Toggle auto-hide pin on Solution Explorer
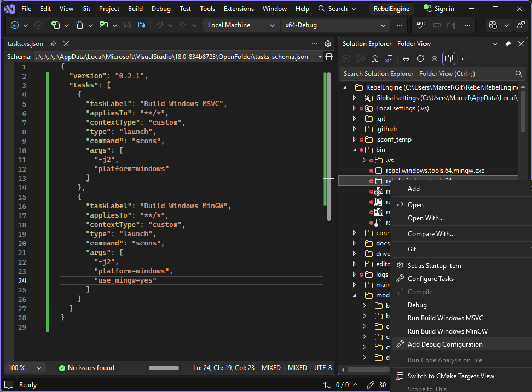This screenshot has height=392, width=532. (508, 44)
